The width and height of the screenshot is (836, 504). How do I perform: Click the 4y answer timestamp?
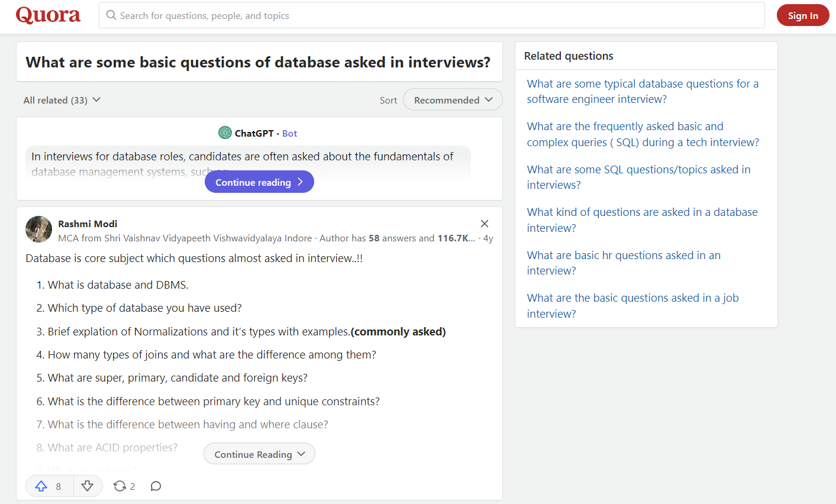pos(488,238)
